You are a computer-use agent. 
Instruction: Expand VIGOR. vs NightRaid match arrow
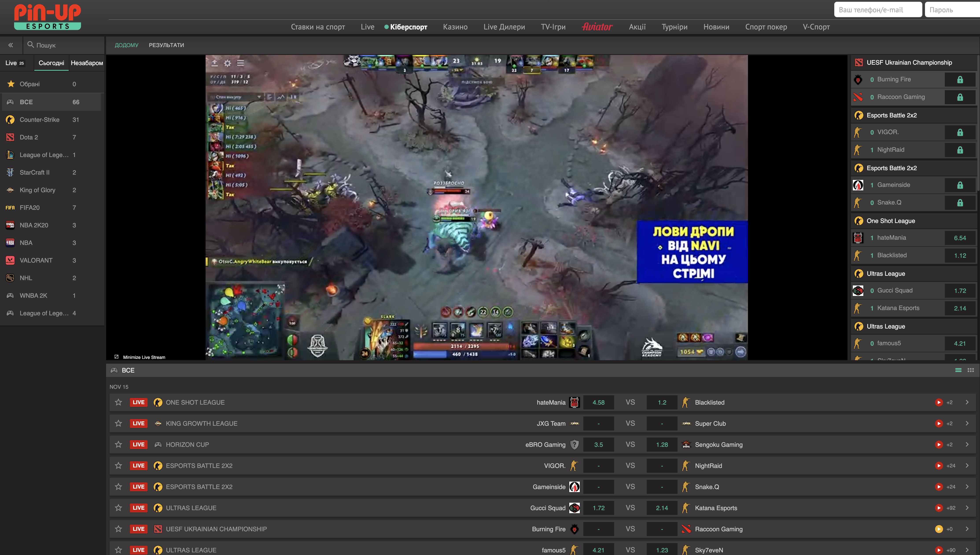(x=967, y=466)
